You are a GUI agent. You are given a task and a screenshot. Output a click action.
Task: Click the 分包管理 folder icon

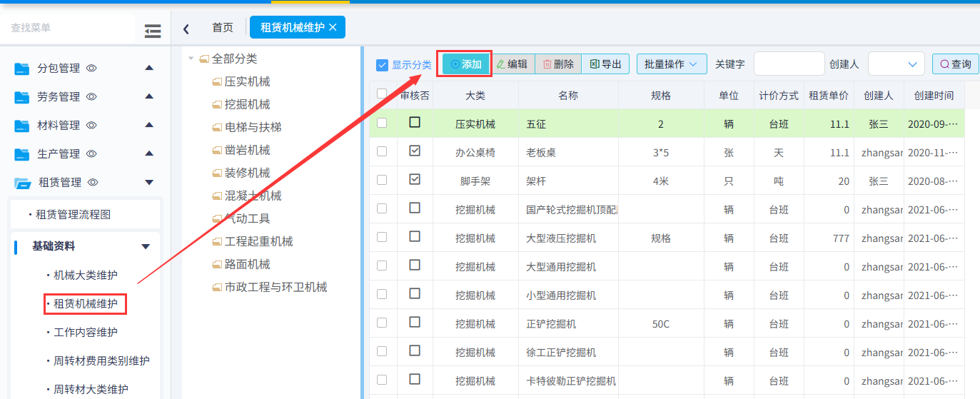22,69
